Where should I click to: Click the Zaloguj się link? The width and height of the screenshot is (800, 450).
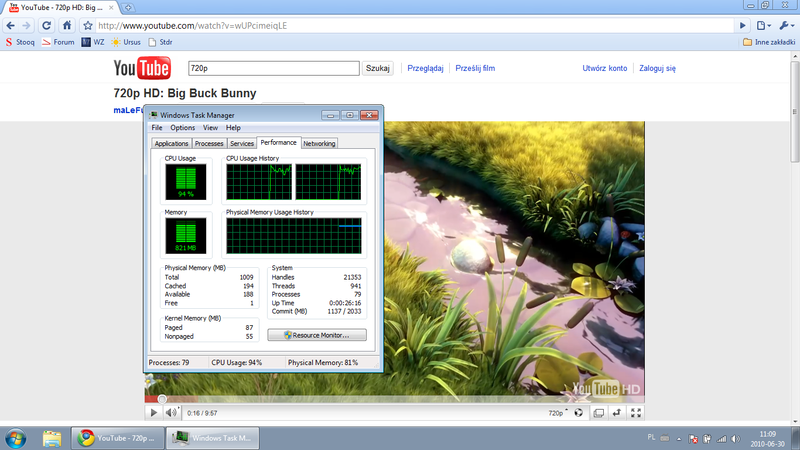(x=657, y=68)
